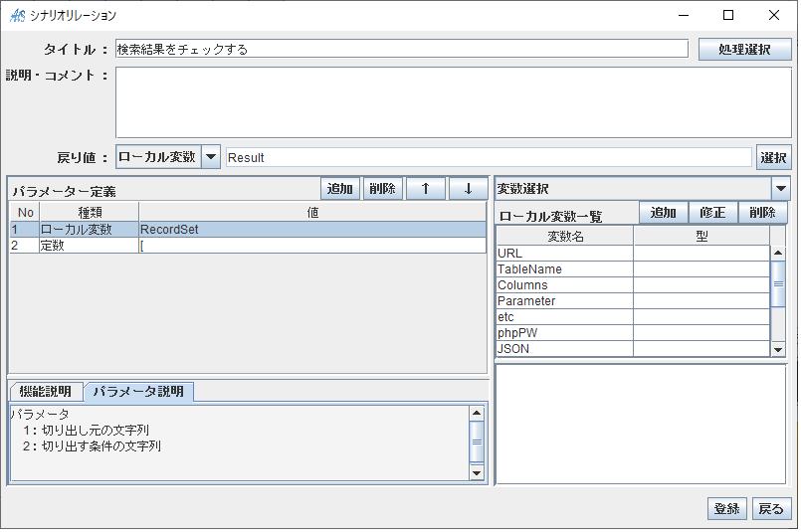Viewport: 801px width, 532px height.
Task: Click the 戻る button
Action: [x=771, y=508]
